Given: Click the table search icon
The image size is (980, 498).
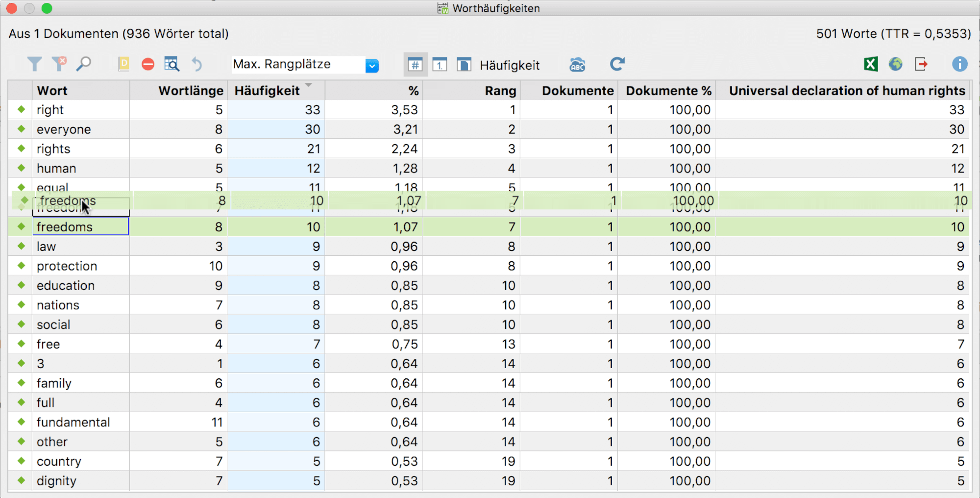Looking at the screenshot, I should 171,64.
